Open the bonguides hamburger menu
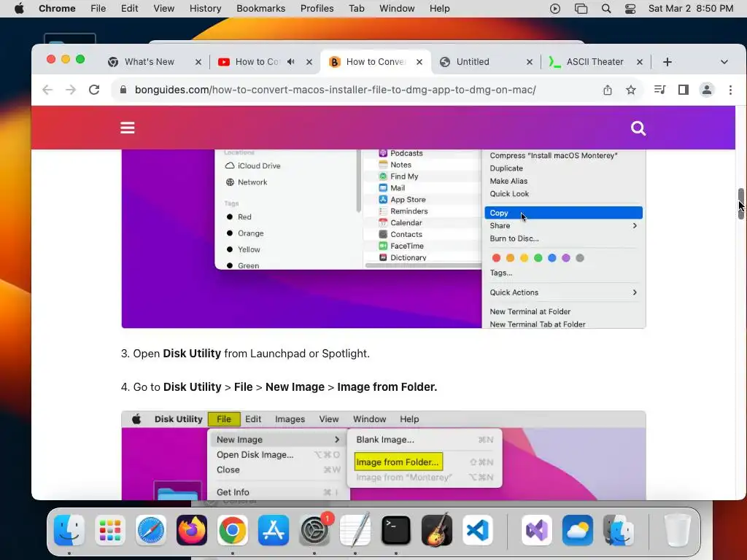 point(127,128)
